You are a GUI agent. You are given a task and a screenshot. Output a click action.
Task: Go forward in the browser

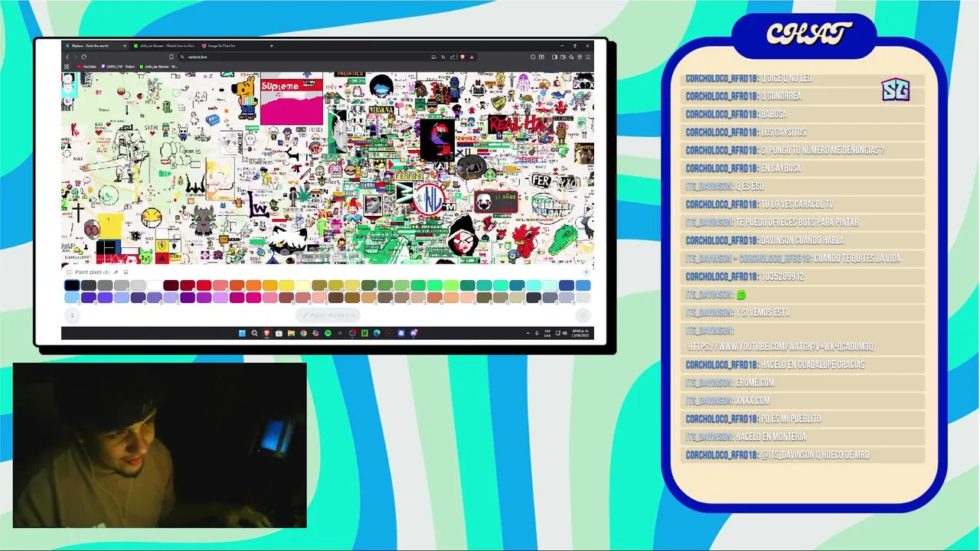76,57
